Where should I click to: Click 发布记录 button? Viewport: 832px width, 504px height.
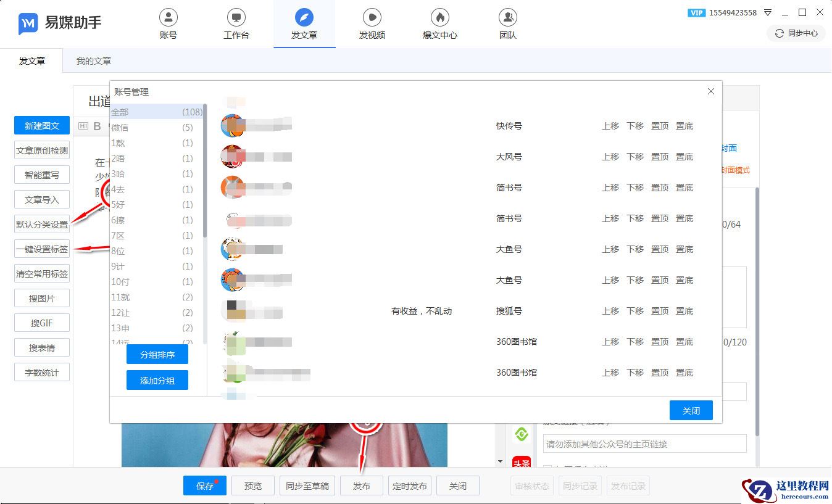628,485
